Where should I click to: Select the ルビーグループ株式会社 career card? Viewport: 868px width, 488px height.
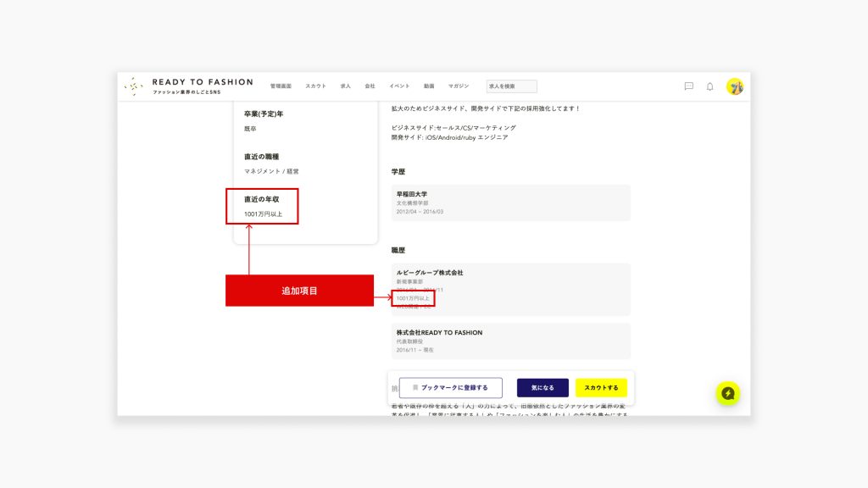(510, 289)
